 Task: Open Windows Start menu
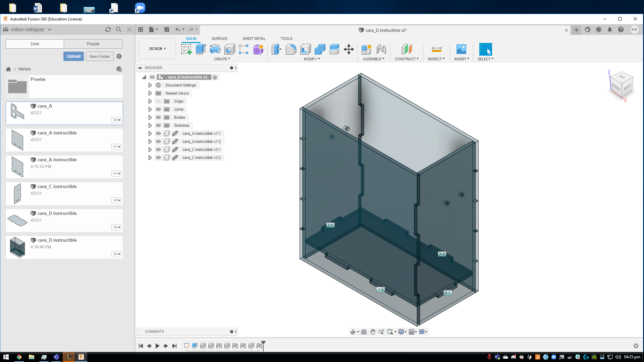click(x=6, y=357)
